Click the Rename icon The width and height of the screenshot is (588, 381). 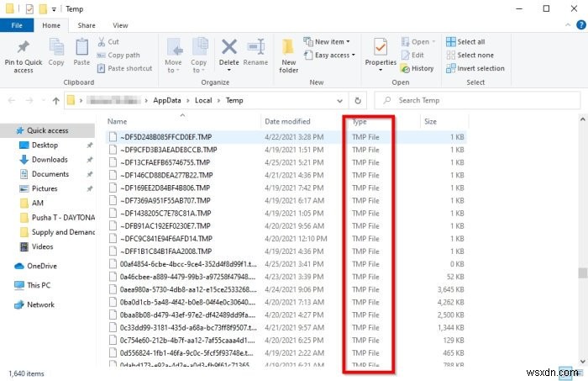pyautogui.click(x=255, y=47)
